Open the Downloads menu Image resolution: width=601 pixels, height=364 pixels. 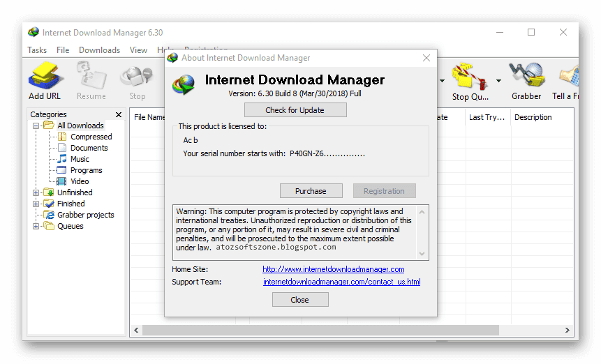(99, 50)
